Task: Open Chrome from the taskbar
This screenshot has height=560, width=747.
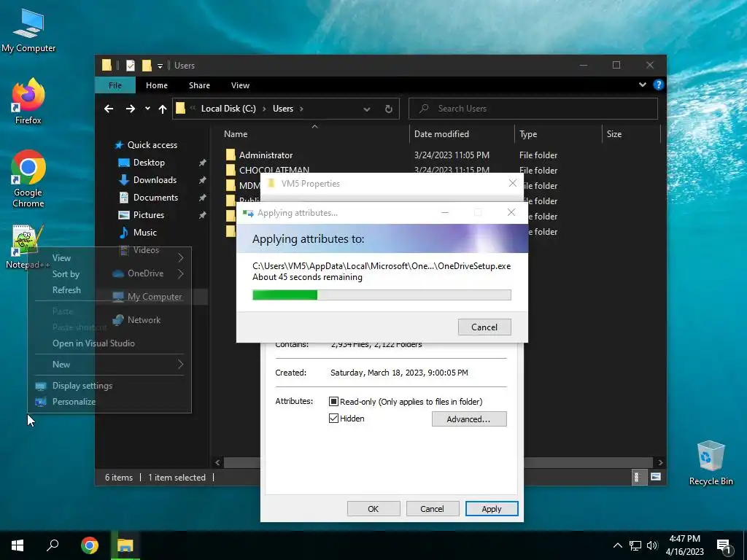Action: [90, 545]
